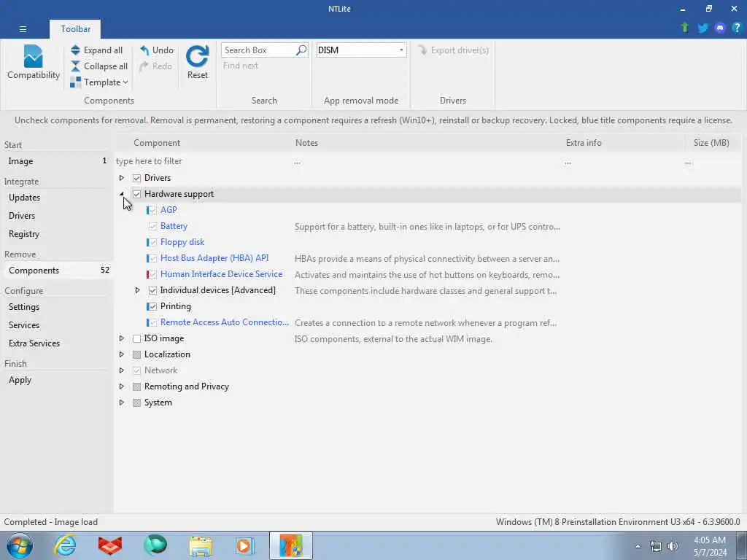This screenshot has height=560, width=747.
Task: Toggle the Battery checkbox
Action: coord(152,226)
